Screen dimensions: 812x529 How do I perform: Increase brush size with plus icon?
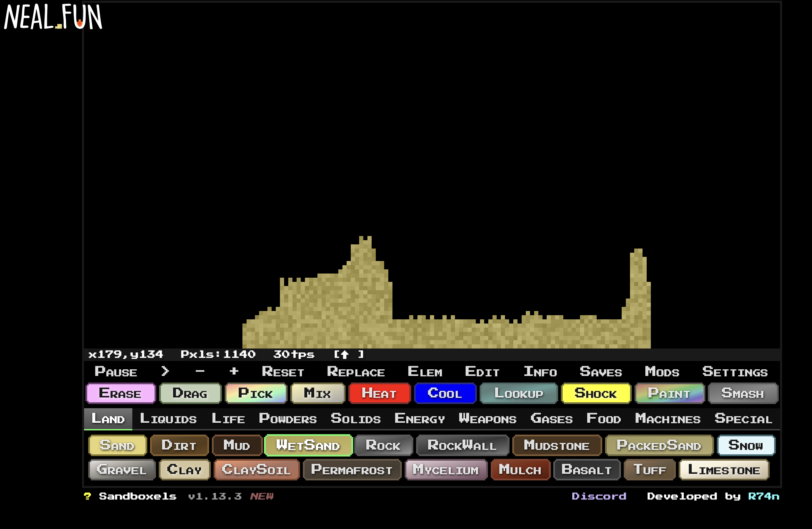pos(234,371)
